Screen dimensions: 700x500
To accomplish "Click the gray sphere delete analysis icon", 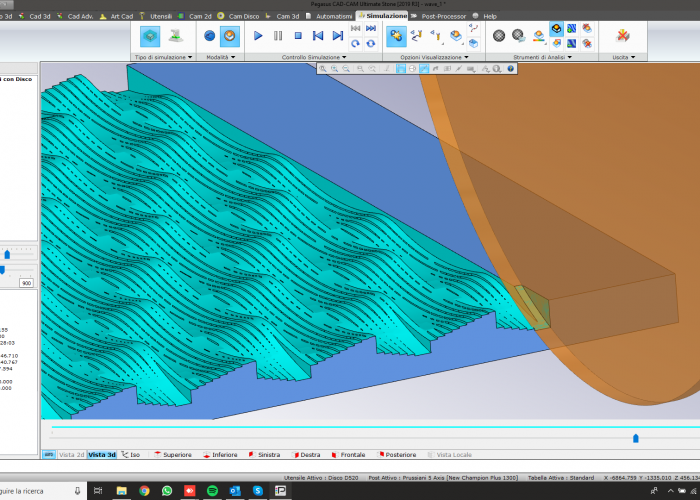I will (x=587, y=44).
